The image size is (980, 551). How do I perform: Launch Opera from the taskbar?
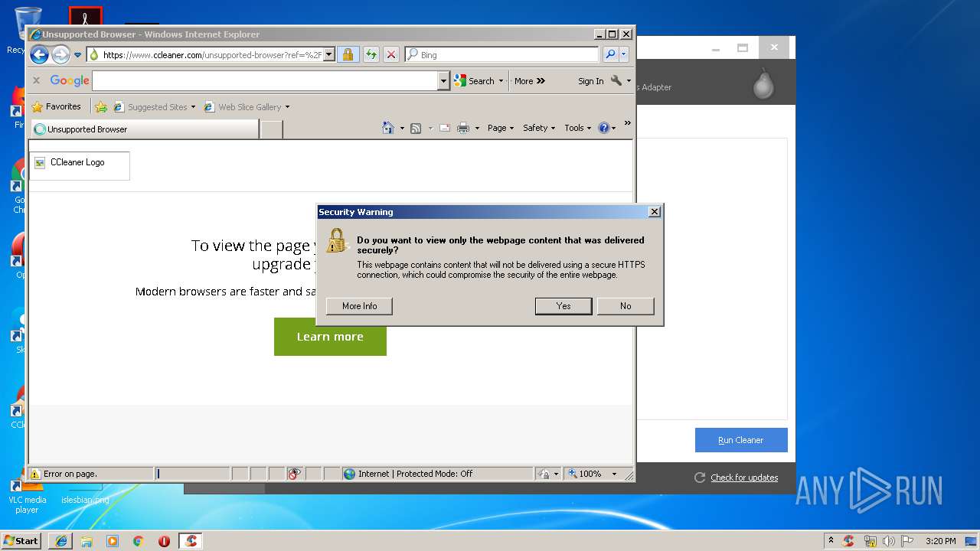tap(164, 541)
